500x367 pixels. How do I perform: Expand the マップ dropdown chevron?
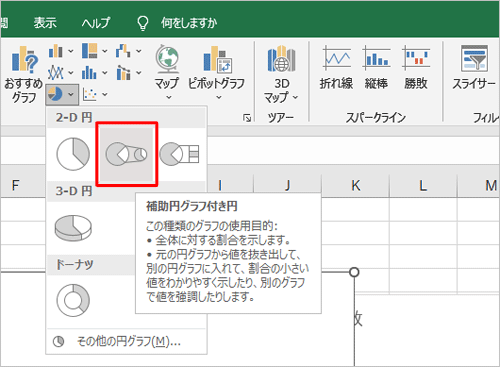click(x=169, y=97)
